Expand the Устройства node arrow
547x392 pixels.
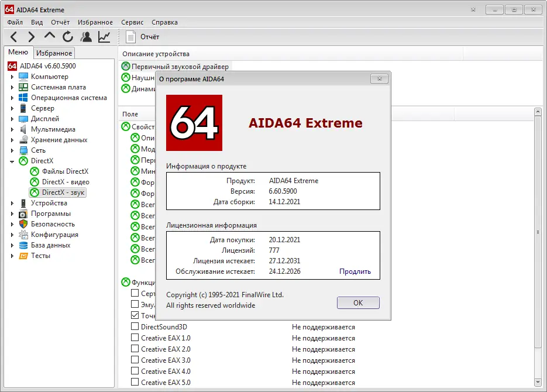pyautogui.click(x=12, y=203)
